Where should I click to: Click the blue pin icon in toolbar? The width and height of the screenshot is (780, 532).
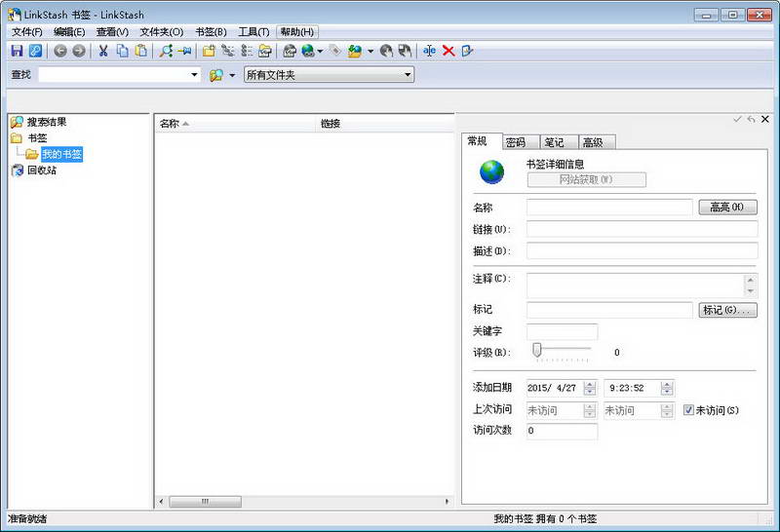[x=184, y=51]
